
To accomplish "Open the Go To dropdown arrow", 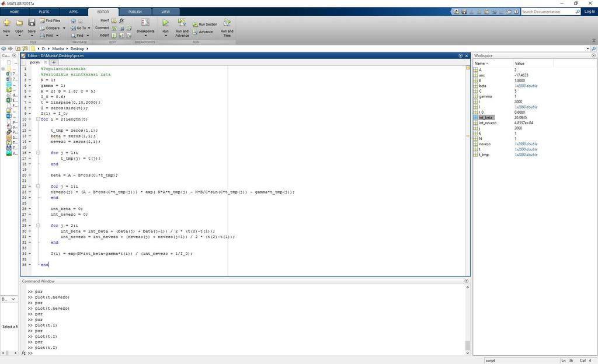I will tap(89, 28).
